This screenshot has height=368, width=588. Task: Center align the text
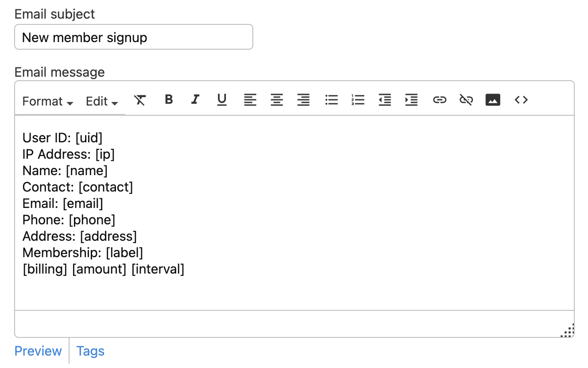[277, 100]
